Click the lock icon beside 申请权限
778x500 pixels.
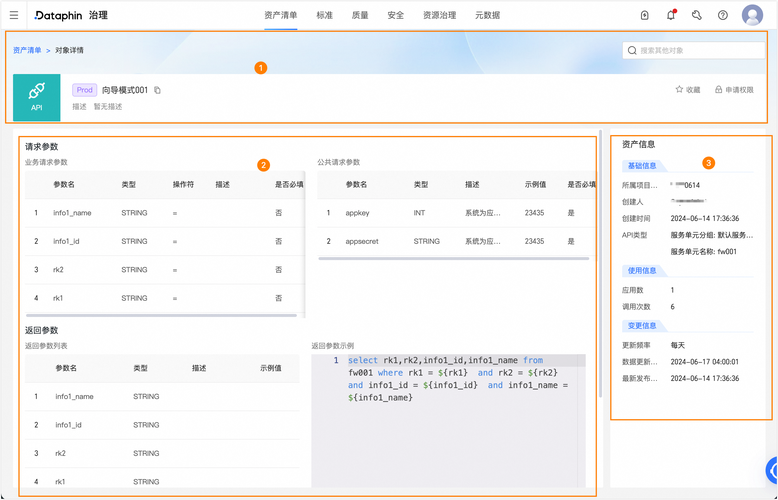[x=718, y=90]
